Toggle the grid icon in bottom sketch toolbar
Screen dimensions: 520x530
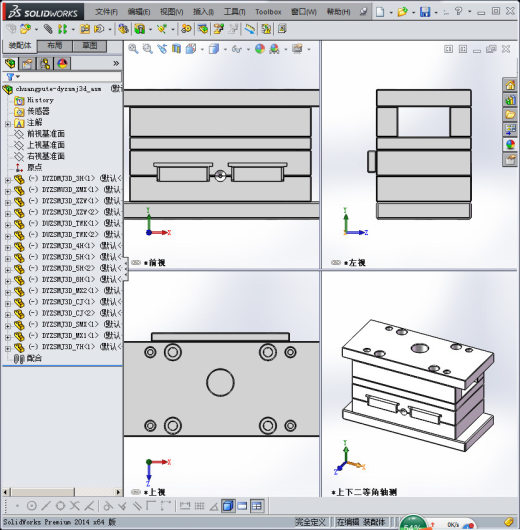pyautogui.click(x=199, y=506)
